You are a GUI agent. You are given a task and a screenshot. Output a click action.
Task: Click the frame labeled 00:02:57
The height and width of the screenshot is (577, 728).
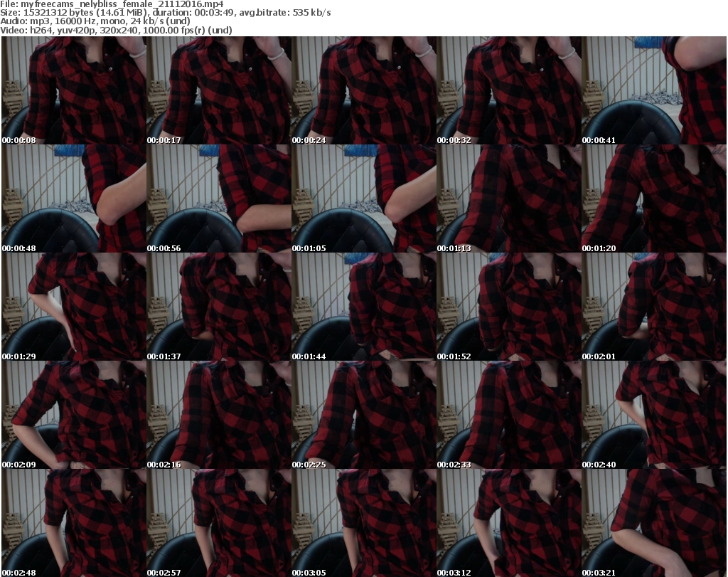pyautogui.click(x=219, y=523)
